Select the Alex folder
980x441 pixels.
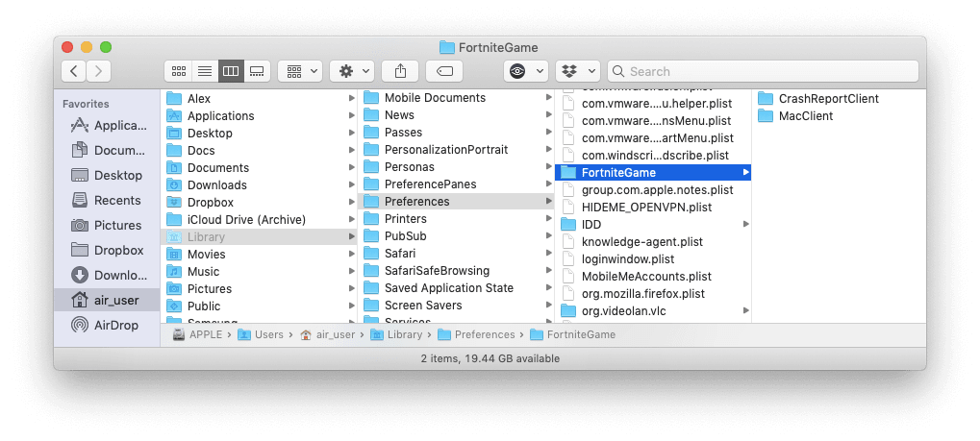259,99
